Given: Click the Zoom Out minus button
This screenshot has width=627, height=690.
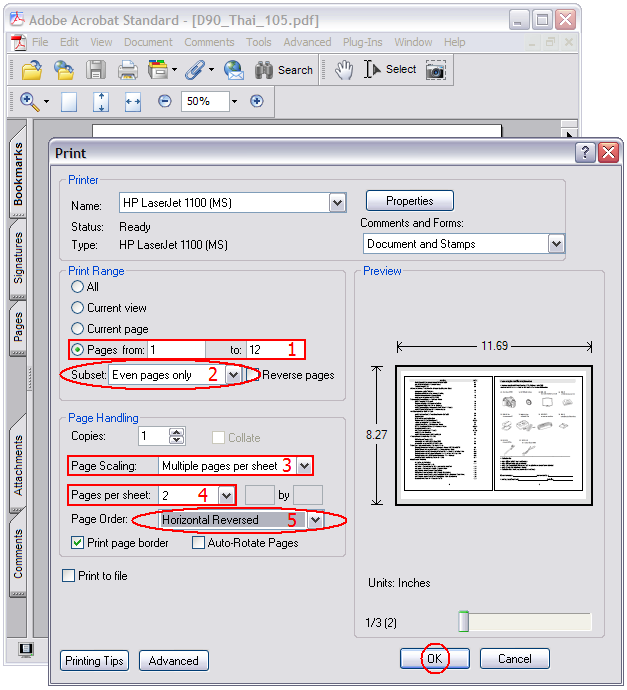Looking at the screenshot, I should (x=165, y=102).
